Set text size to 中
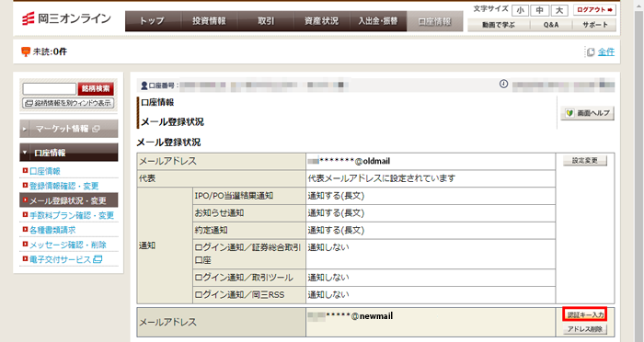644x342 pixels. click(540, 10)
